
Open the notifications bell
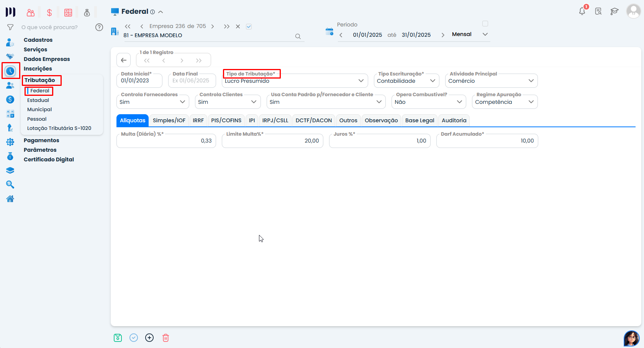tap(582, 11)
